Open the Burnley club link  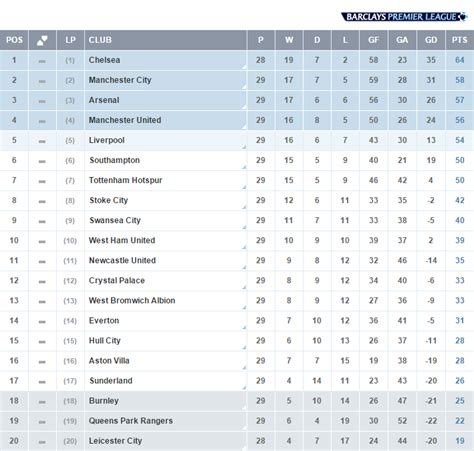point(104,401)
